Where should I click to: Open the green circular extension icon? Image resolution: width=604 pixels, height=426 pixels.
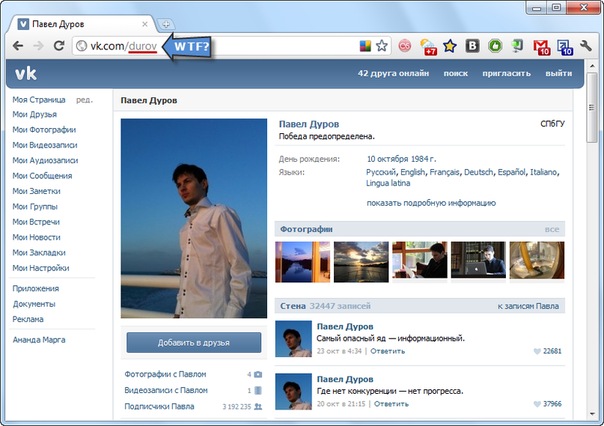click(495, 46)
